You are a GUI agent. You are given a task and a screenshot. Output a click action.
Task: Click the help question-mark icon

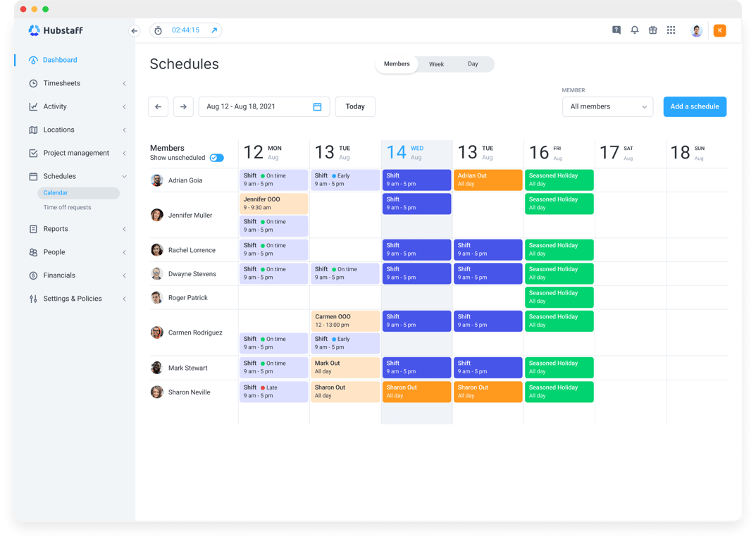(x=616, y=30)
